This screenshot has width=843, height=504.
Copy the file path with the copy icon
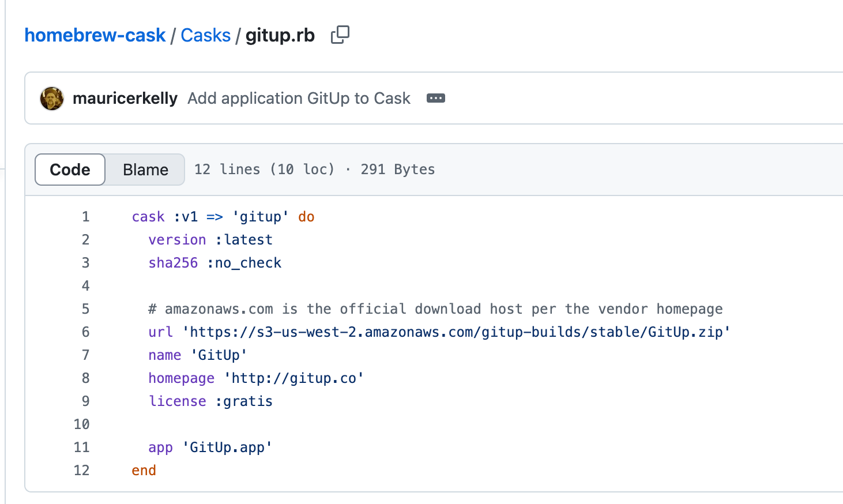coord(340,35)
